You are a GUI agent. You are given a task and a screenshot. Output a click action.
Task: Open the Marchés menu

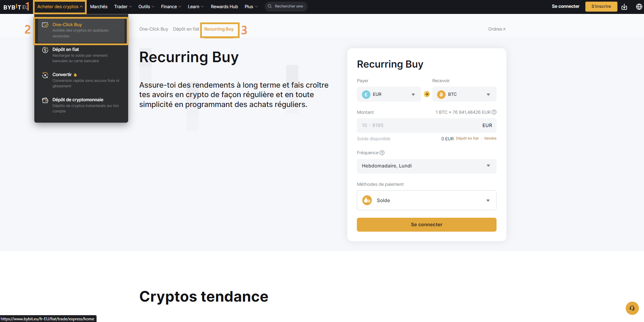click(99, 6)
